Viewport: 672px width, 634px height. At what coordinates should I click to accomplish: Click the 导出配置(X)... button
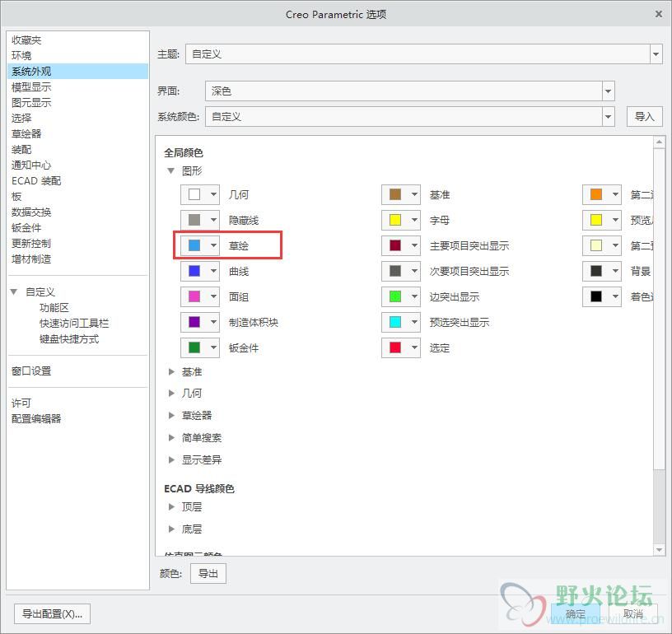[x=52, y=614]
